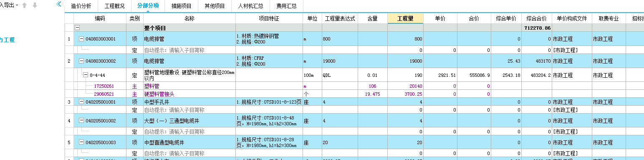The width and height of the screenshot is (644, 160).
Task: Go to the 人材机汇总 tab
Action: 250,6
